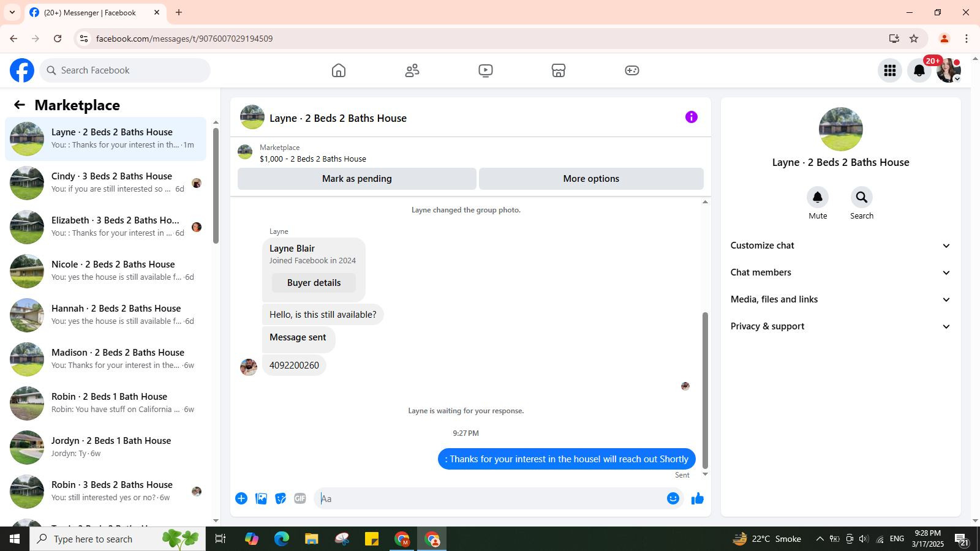
Task: Open the Marketplace storefront icon
Action: coord(559,70)
